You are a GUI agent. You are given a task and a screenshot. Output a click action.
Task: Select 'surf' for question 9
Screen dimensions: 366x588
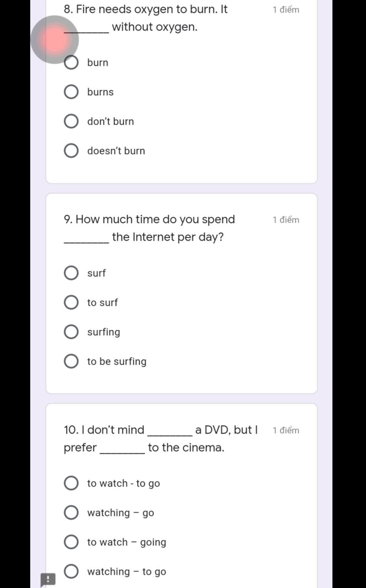71,273
